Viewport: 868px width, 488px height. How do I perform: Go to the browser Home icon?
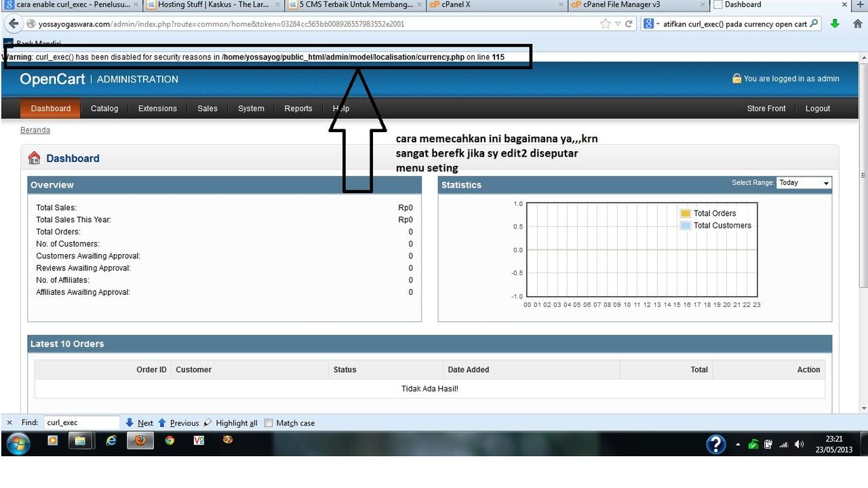(858, 24)
